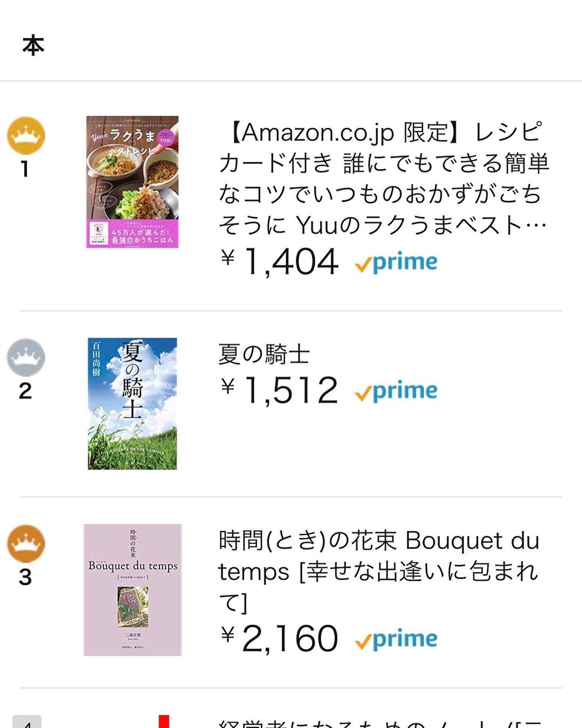Image resolution: width=582 pixels, height=728 pixels.
Task: Open the Bouquet du temps cover image
Action: 133,590
